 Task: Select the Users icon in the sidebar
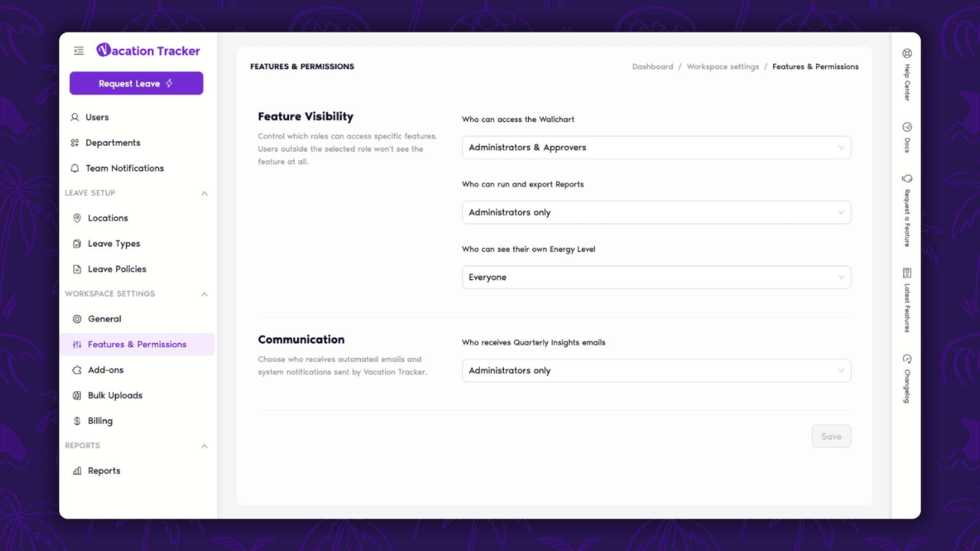(75, 117)
